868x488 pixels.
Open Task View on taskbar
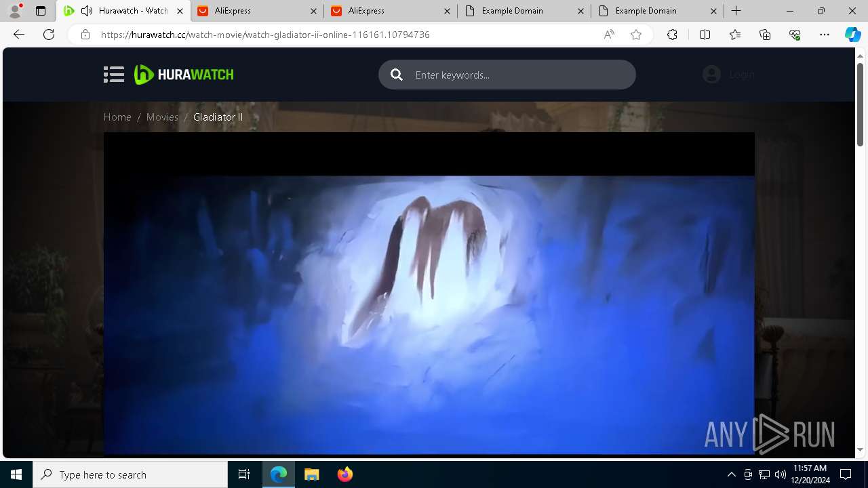(244, 474)
